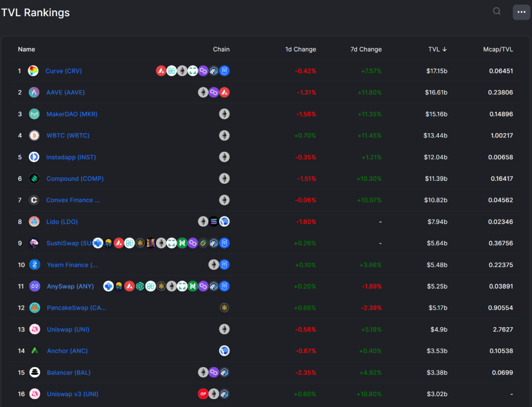Open the Balancer (BAL) link
Screen dimensions: 532x407
[x=68, y=373]
